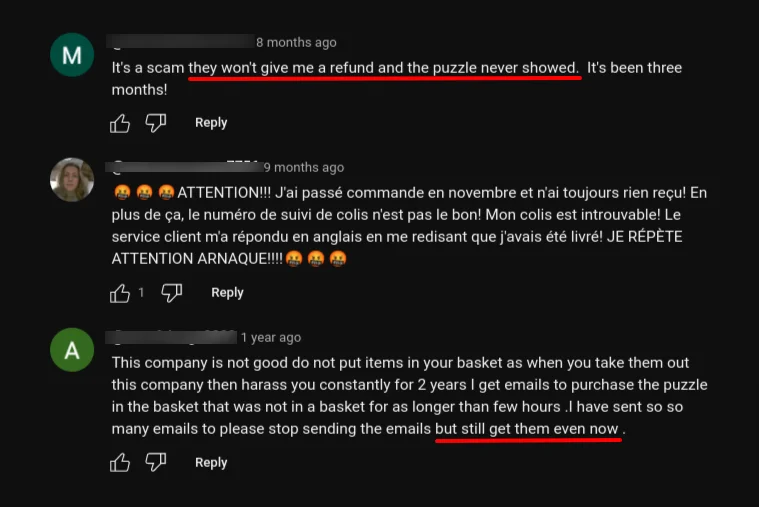
Task: Click the photo avatar of French commenter
Action: 72,179
